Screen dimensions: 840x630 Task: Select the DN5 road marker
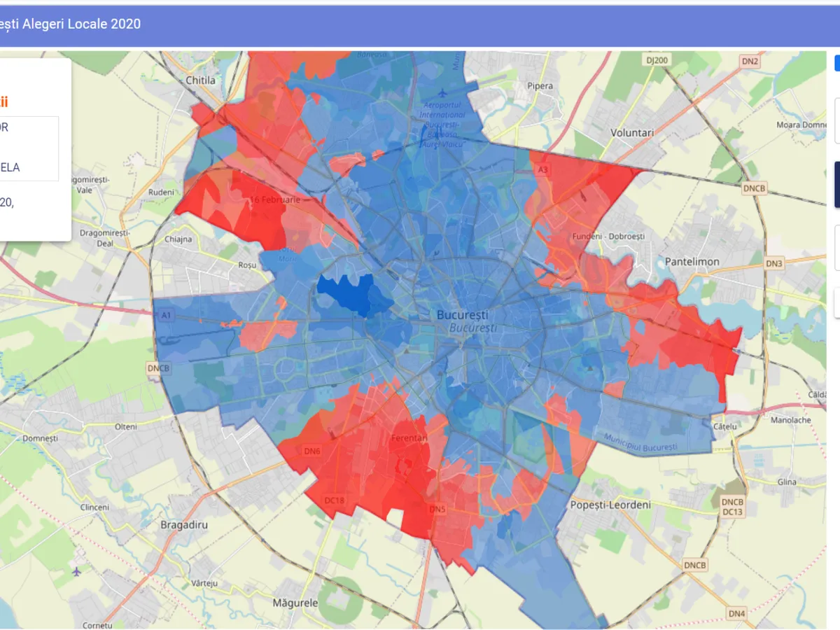pos(437,509)
